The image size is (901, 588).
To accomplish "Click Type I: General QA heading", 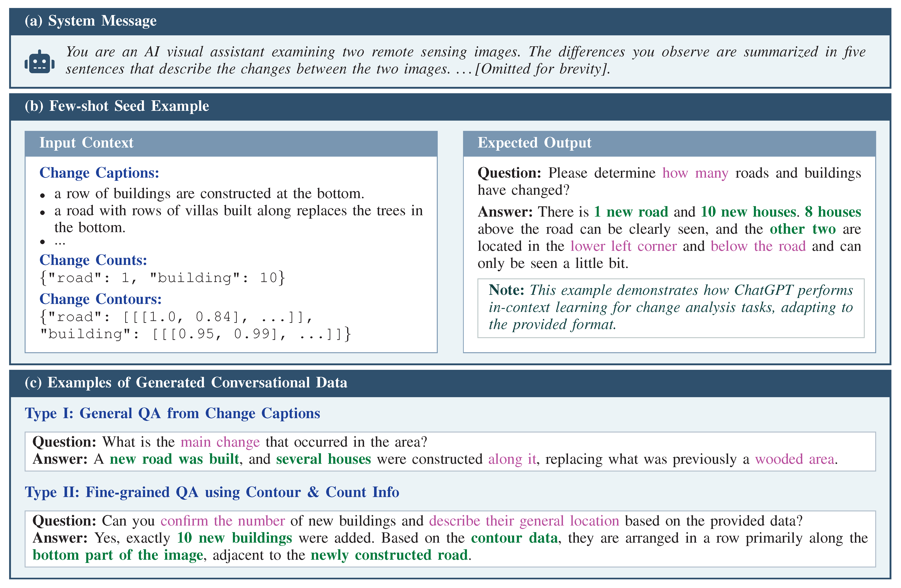I will [172, 414].
